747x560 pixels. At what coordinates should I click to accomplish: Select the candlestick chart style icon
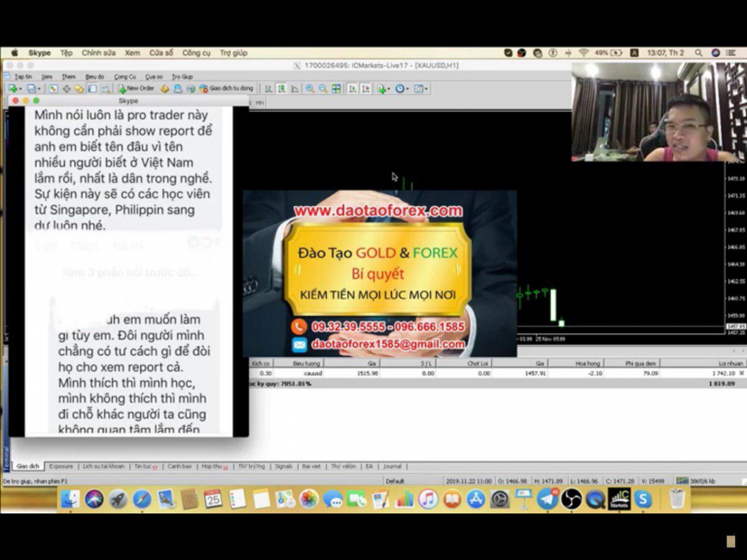point(281,88)
